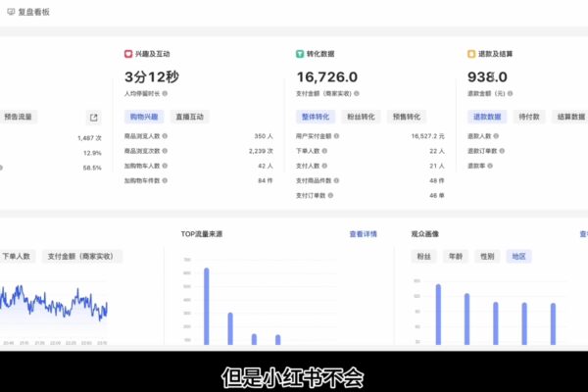Select the 预售流量 tab
Viewport: 588px width, 392px height.
[x=18, y=117]
